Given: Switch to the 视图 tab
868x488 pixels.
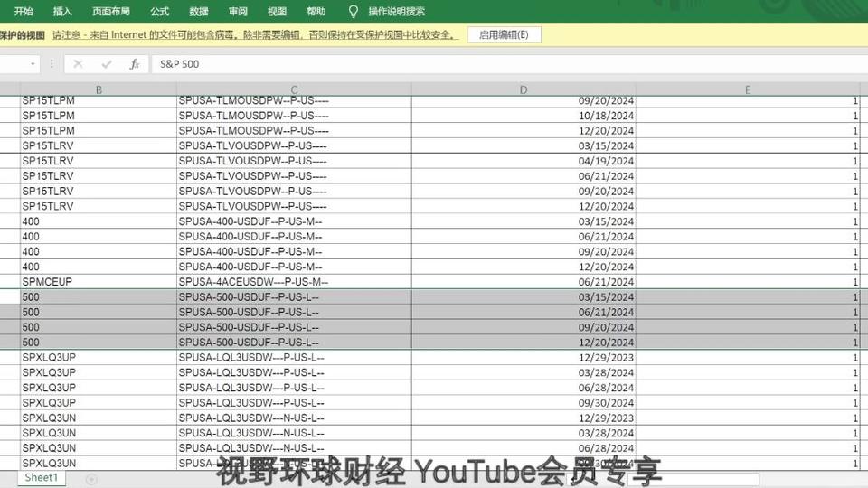Looking at the screenshot, I should coord(277,11).
